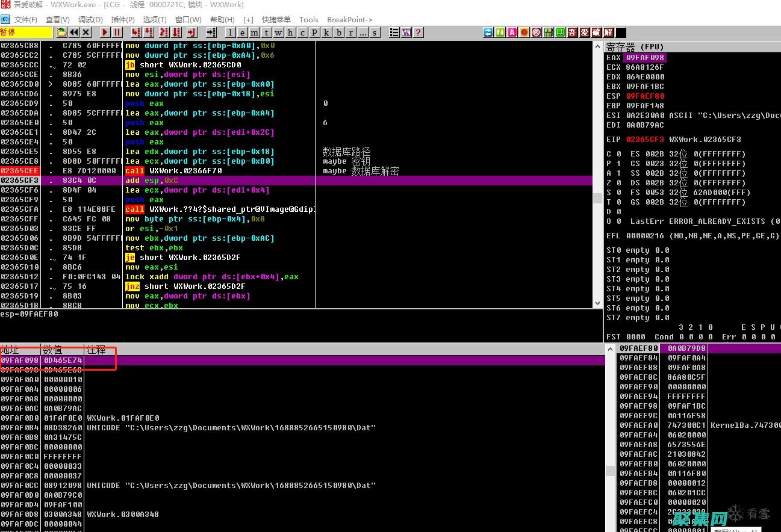Show the breakpoints window with the 'b' button

pos(339,32)
